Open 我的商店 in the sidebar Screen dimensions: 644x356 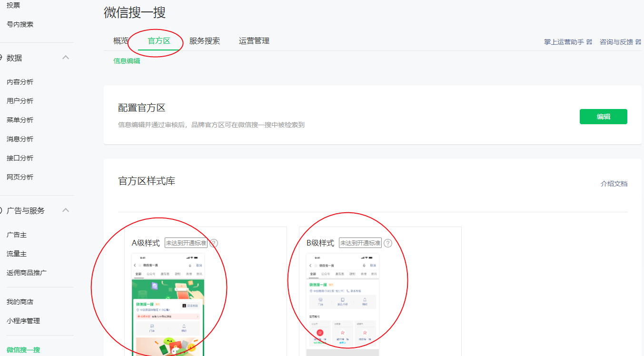point(20,302)
